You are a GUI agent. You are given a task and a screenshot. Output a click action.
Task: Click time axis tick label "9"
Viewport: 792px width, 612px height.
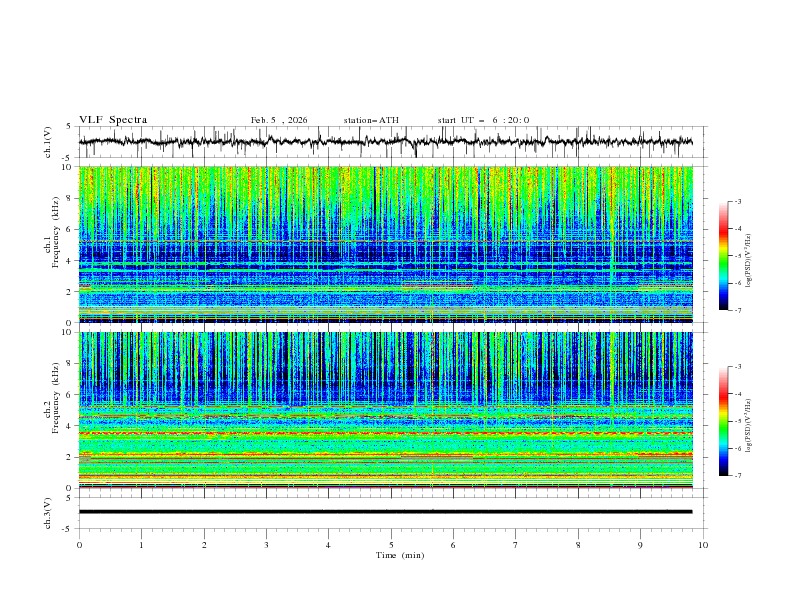pos(640,545)
